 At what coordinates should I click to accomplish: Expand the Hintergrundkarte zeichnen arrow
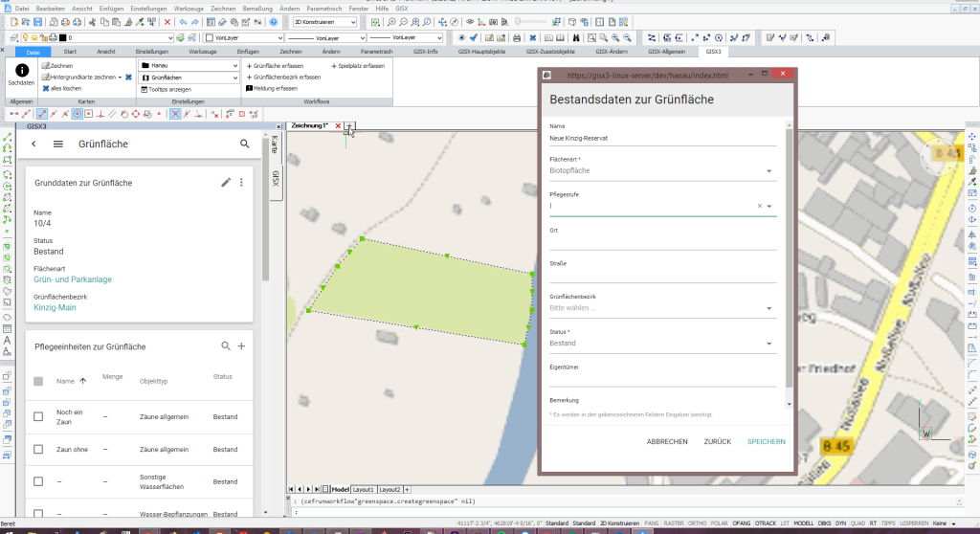point(120,78)
